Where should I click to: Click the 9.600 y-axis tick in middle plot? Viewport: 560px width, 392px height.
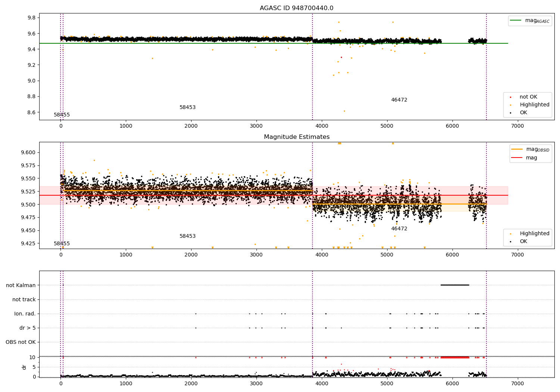pyautogui.click(x=28, y=152)
